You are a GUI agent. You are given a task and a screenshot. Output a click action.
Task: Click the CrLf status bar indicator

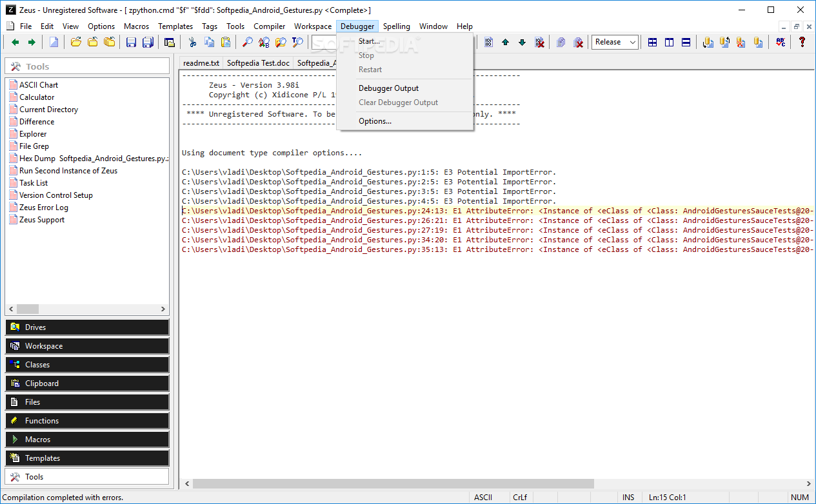520,498
